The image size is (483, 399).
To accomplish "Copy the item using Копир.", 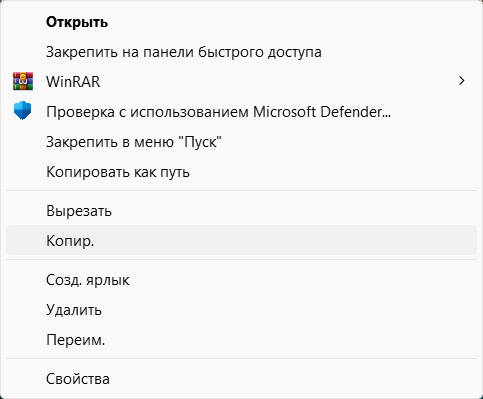I will pyautogui.click(x=241, y=240).
